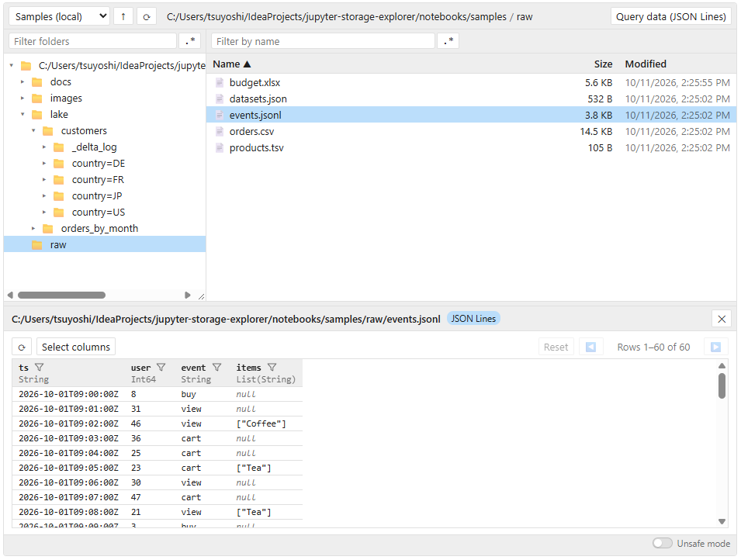Click preview scrollbar down arrow
741x560 pixels.
click(x=722, y=522)
